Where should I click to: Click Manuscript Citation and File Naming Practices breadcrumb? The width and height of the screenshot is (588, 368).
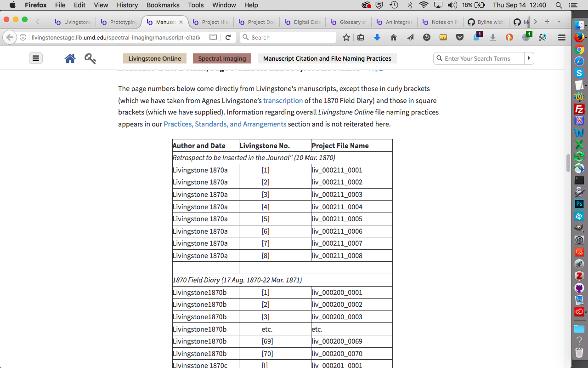click(327, 58)
